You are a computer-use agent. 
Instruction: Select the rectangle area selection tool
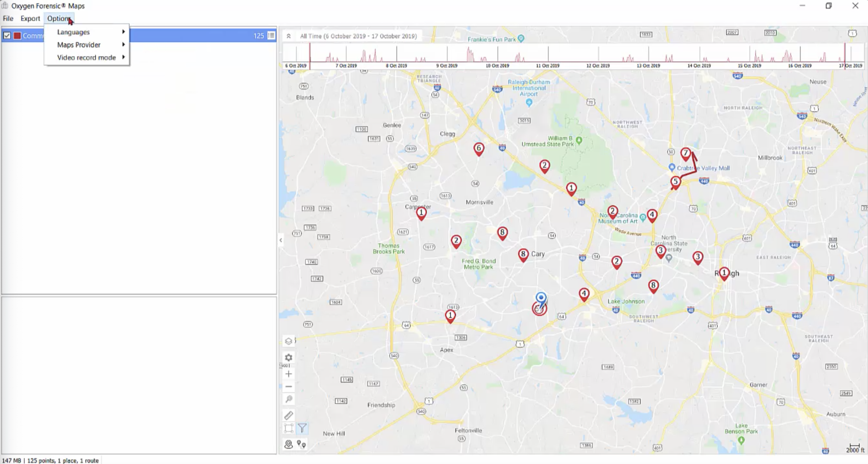pos(289,428)
